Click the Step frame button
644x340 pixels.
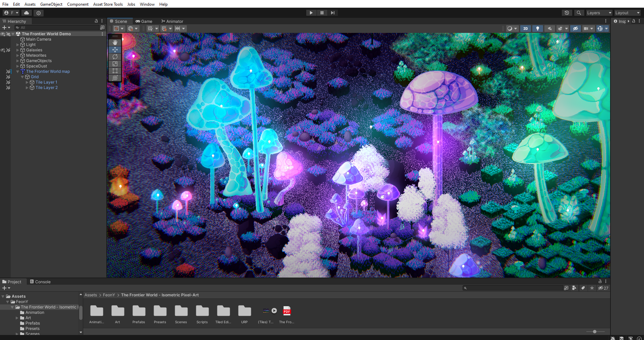332,13
